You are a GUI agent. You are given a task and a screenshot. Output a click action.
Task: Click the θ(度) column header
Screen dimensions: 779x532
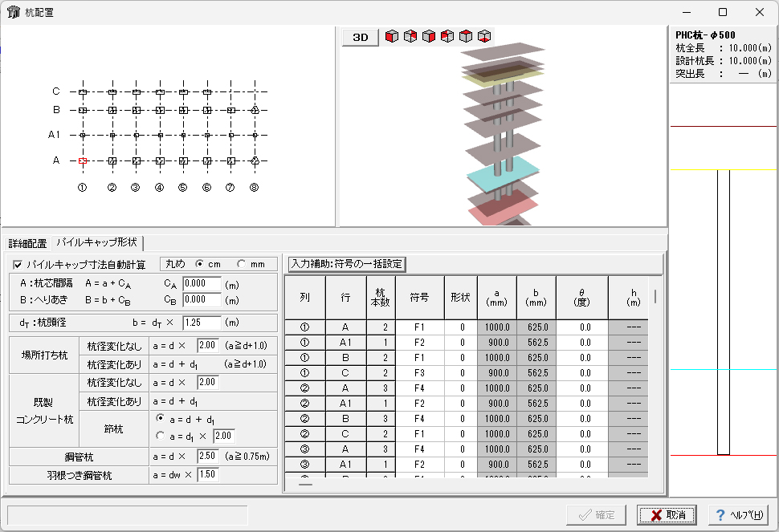[x=581, y=297]
